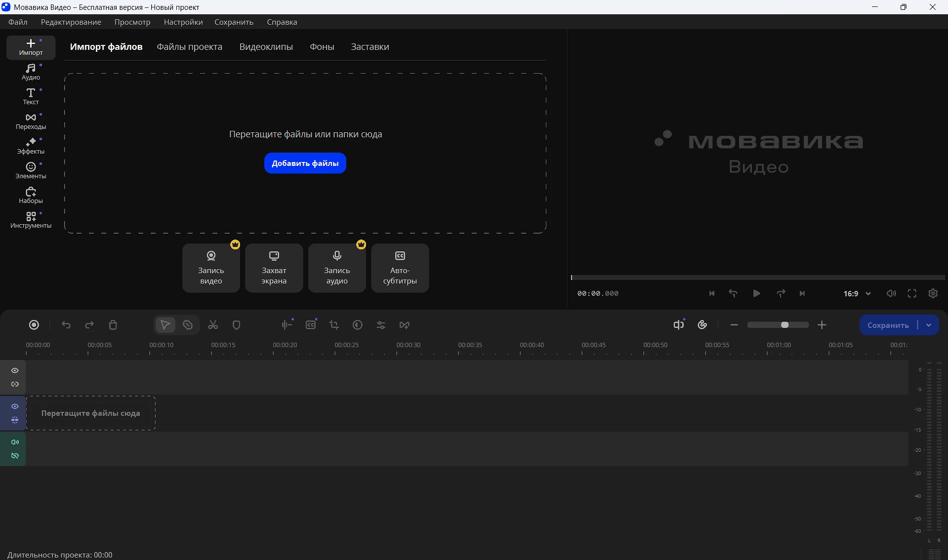Click the crop tool in timeline toolbar
Screen dimensions: 948x560
(334, 325)
